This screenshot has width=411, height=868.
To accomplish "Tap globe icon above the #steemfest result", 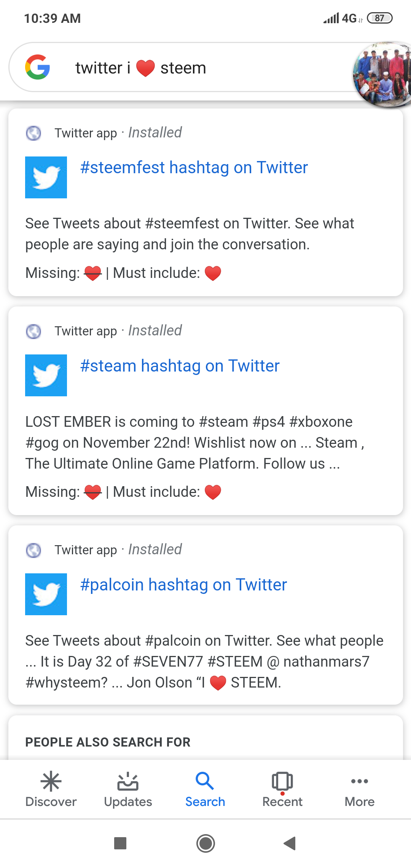I will [x=33, y=133].
